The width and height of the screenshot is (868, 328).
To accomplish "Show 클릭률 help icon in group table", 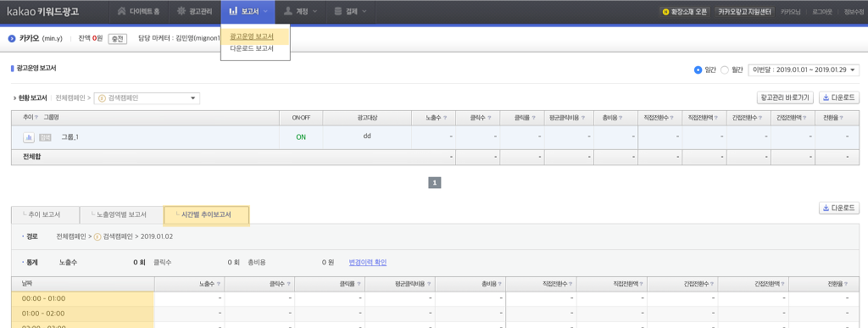I will click(534, 118).
